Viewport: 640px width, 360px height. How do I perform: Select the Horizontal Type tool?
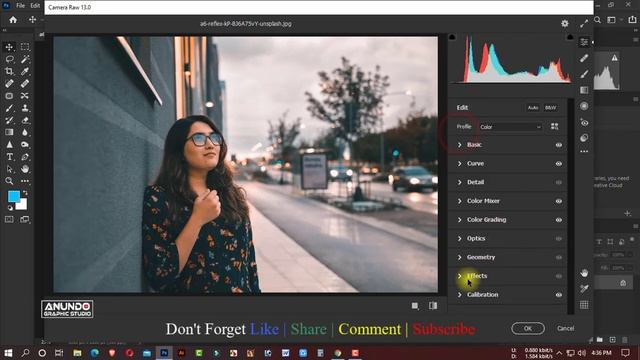9,157
